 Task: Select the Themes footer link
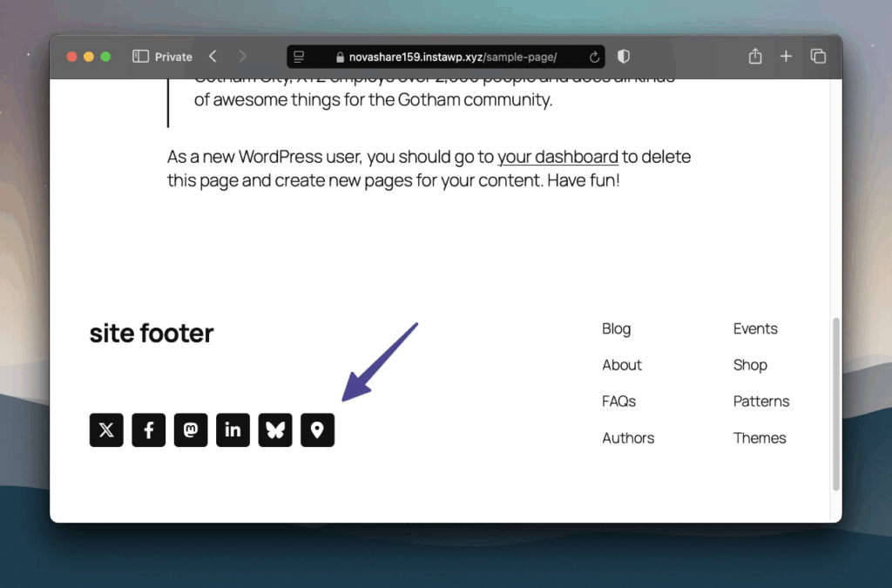coord(760,438)
